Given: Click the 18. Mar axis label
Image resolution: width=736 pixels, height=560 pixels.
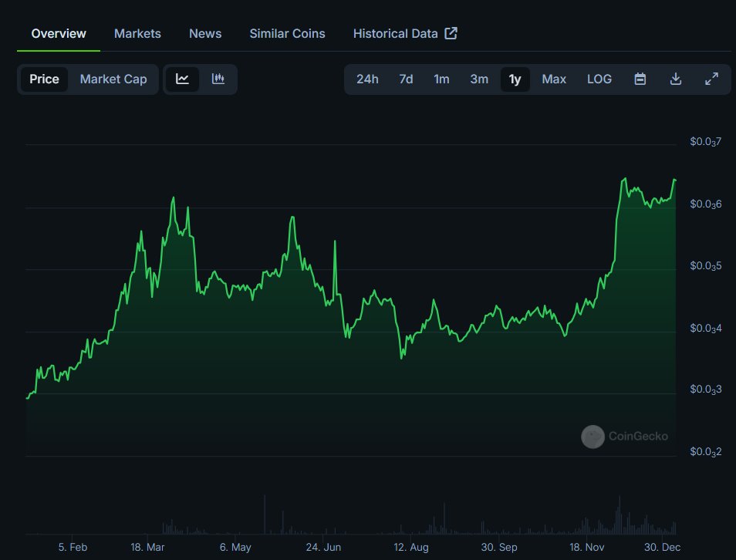Looking at the screenshot, I should [147, 547].
